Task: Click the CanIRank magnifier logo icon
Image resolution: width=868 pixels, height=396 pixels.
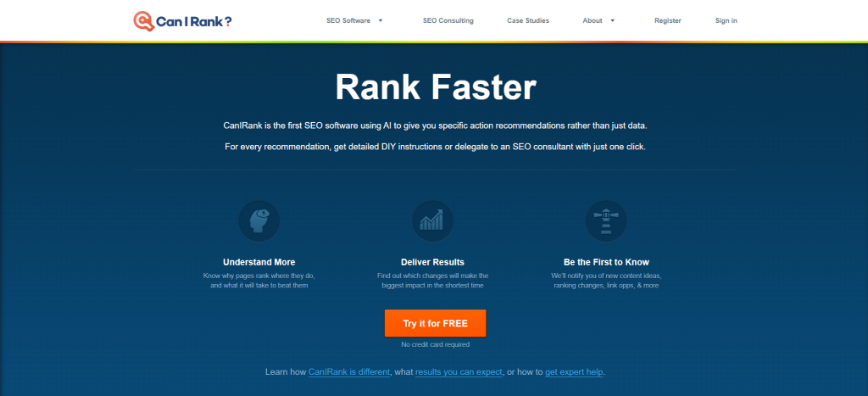Action: click(142, 21)
